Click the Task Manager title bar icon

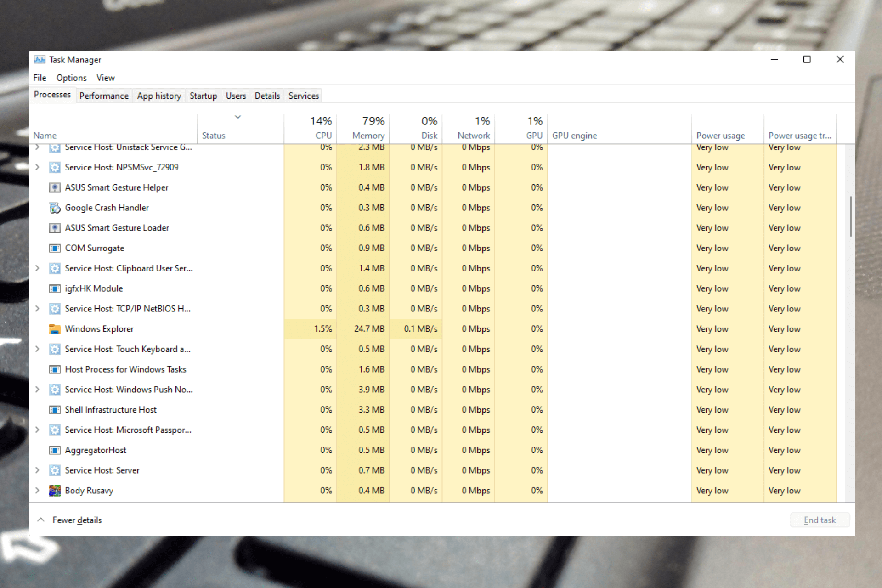36,60
